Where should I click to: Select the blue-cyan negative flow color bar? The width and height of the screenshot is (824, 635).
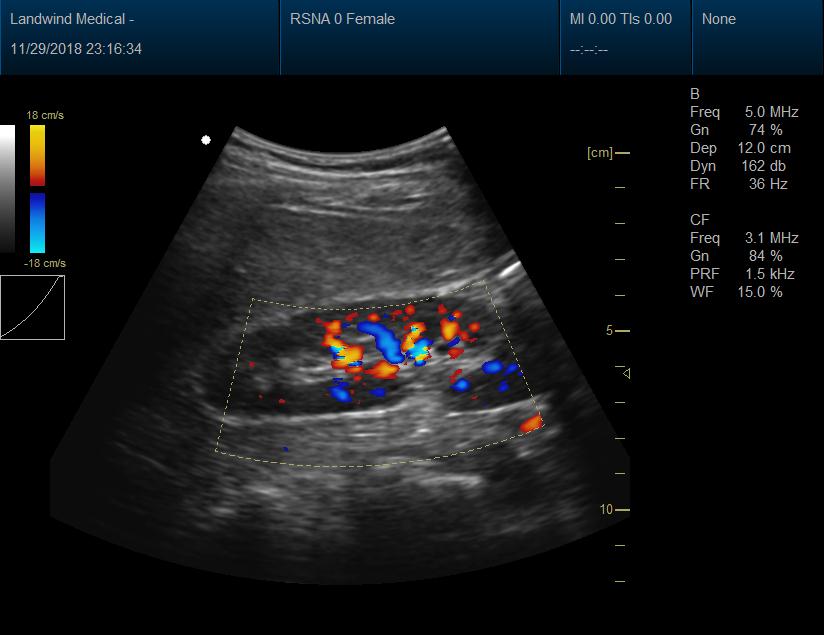(x=37, y=223)
